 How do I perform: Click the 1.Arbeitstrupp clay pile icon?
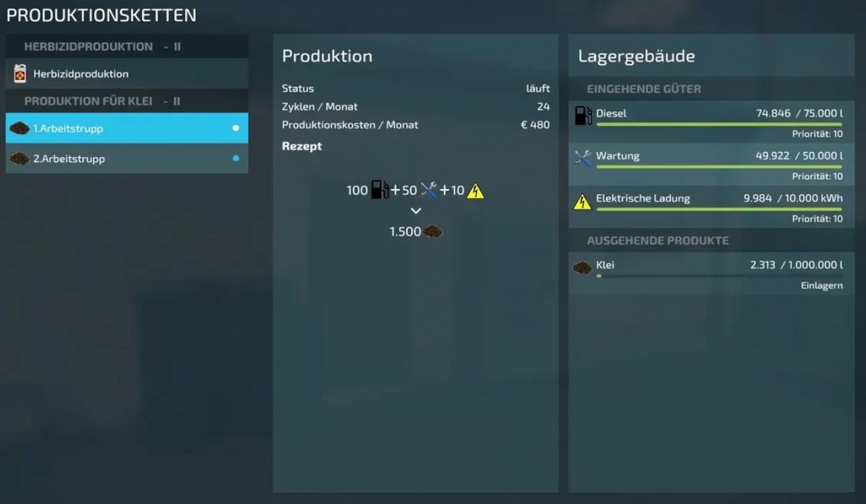[x=19, y=128]
